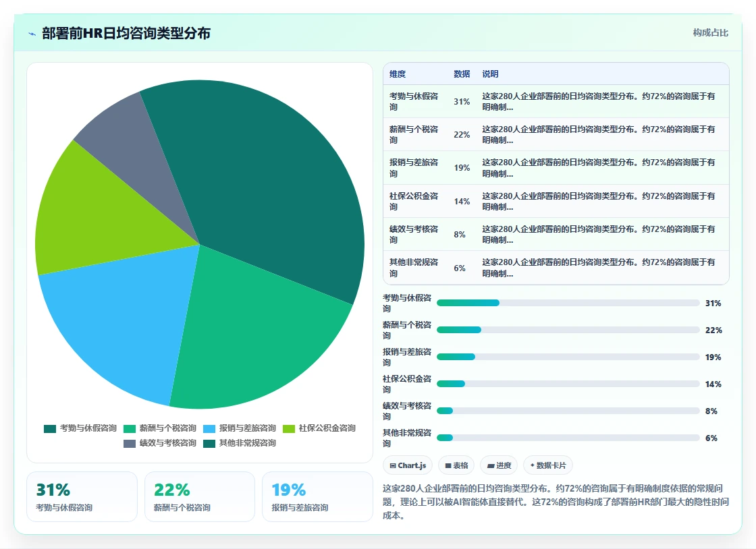Click the 绩效与考核咨询 progress bar

568,411
